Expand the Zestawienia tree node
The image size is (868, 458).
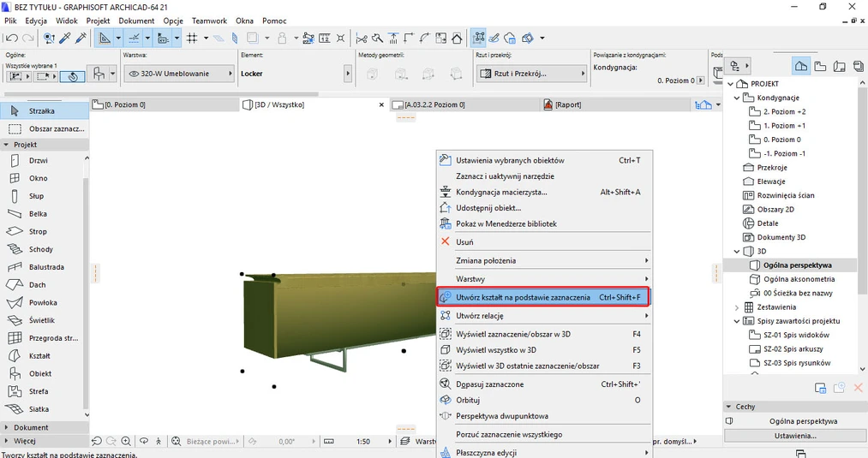coord(737,307)
